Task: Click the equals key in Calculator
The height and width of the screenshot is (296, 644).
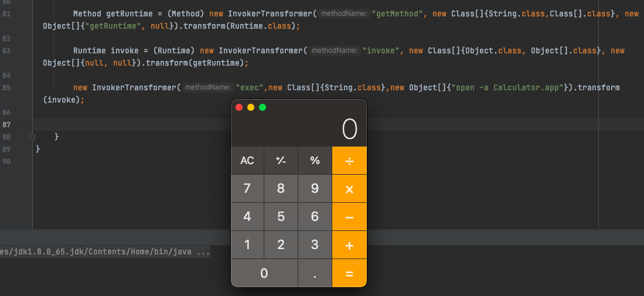Action: tap(349, 273)
